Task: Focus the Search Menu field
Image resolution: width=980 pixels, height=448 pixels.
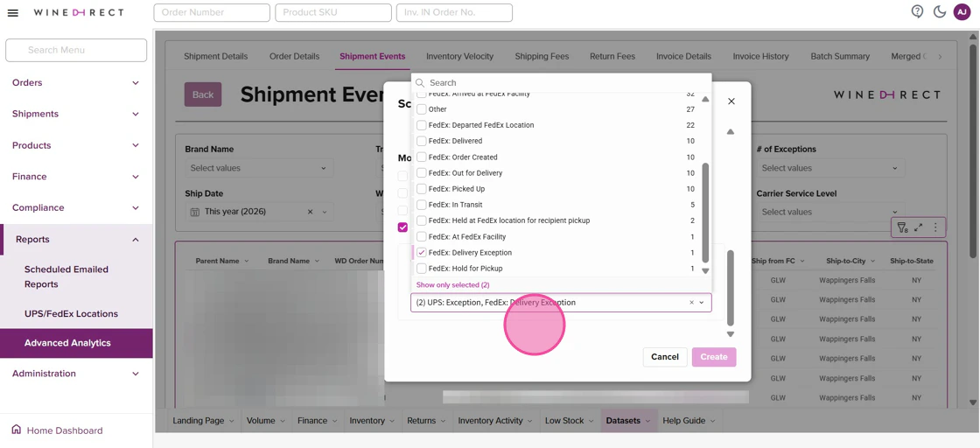Action: click(x=76, y=50)
